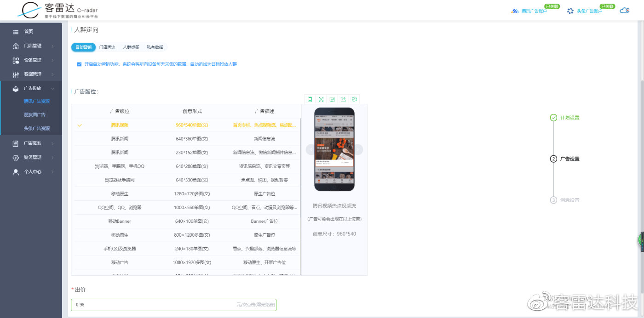Show previous preview image with left arrow
The width and height of the screenshot is (644, 318).
click(310, 149)
